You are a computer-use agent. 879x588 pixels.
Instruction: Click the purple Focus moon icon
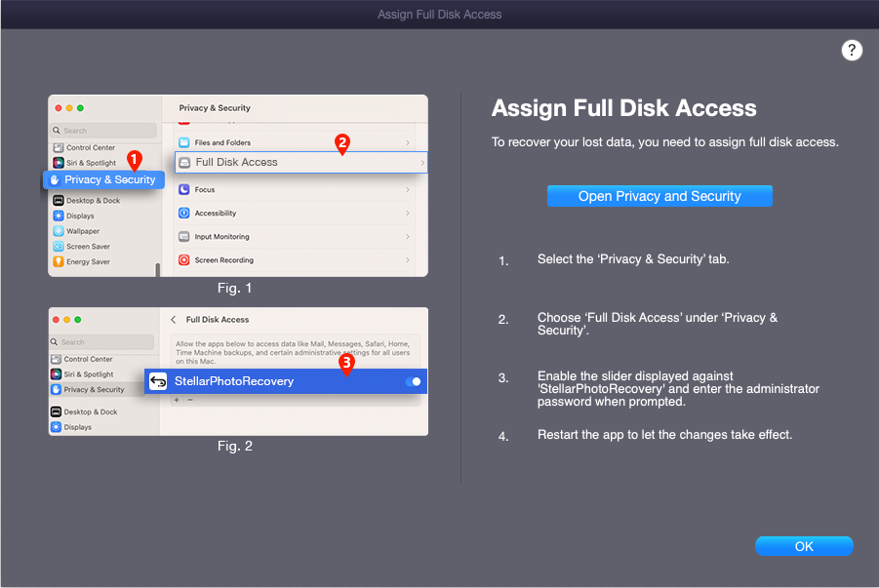[x=183, y=189]
